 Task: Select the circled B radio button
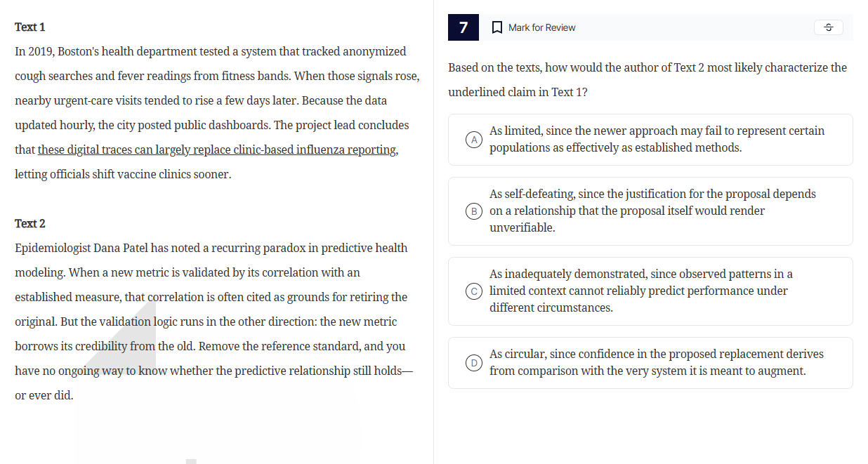pos(475,211)
